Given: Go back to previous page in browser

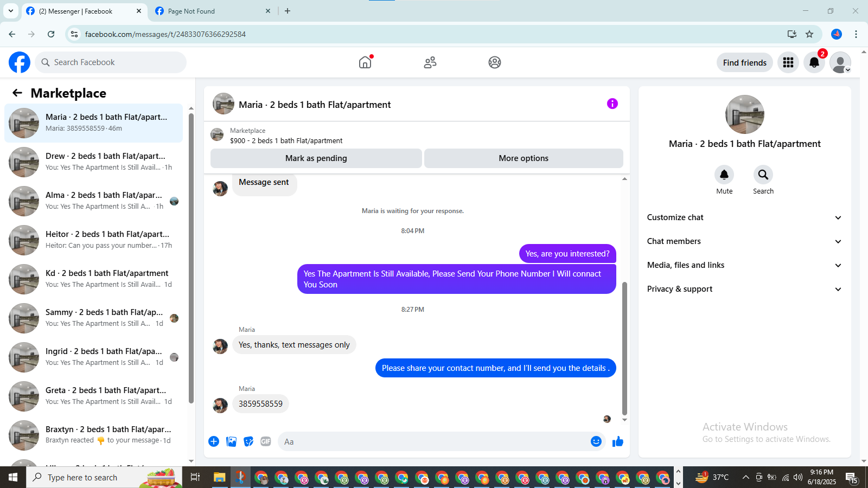Looking at the screenshot, I should pos(12,34).
